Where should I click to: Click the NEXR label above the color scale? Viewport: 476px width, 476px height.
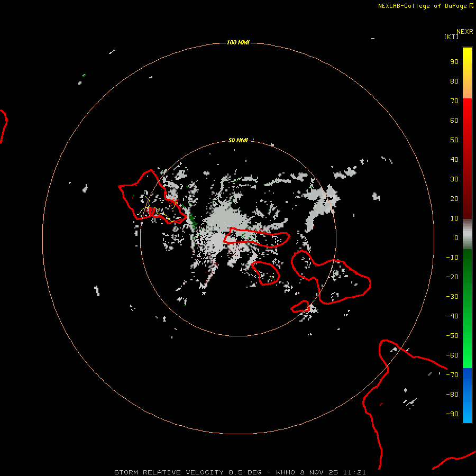[x=465, y=32]
